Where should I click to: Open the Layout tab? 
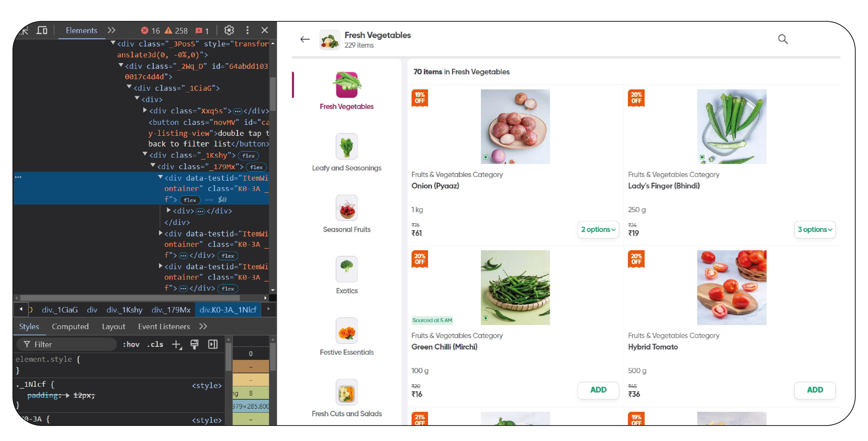[x=114, y=327]
